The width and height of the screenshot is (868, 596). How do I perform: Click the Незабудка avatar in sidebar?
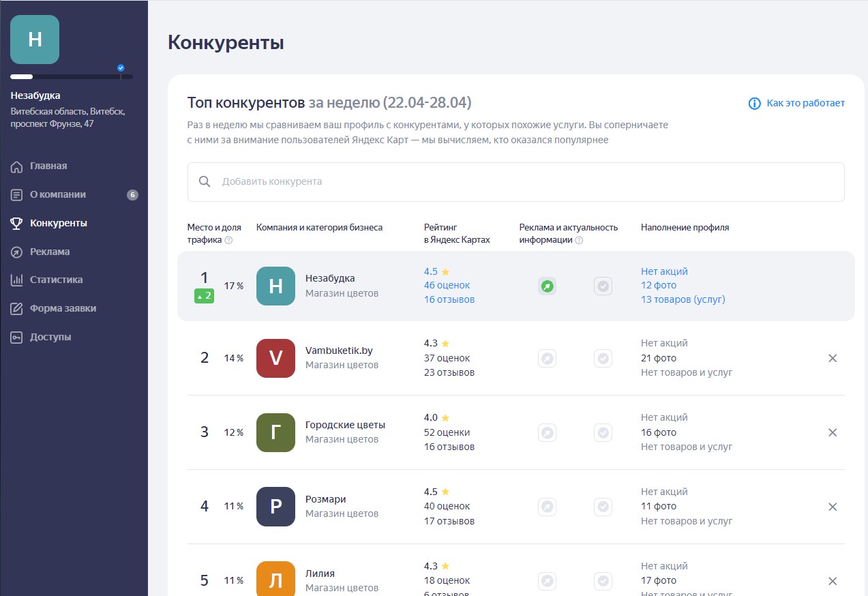[x=35, y=40]
